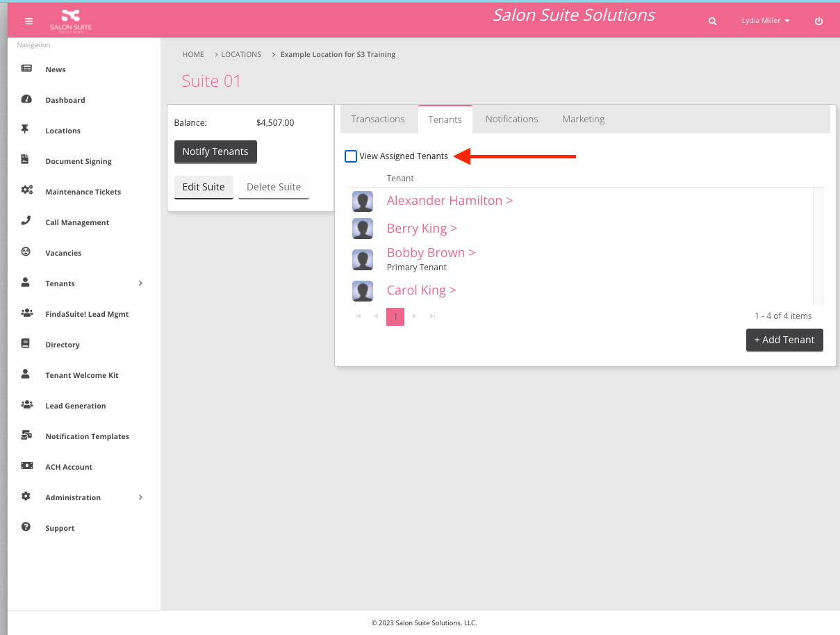Viewport: 840px width, 635px height.
Task: Click the FindaSuite Lead Mgmt group icon
Action: (26, 313)
